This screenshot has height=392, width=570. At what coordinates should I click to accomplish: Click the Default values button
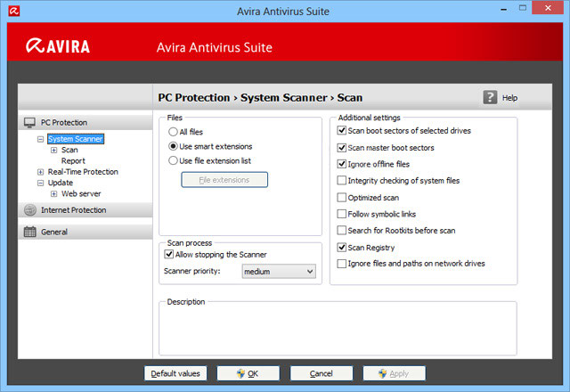tap(175, 373)
